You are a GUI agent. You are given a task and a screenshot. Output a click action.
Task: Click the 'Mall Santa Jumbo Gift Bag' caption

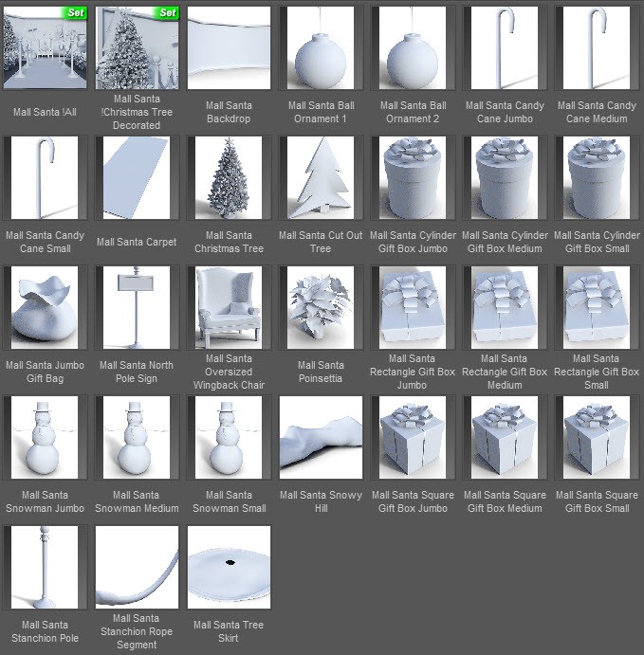click(45, 372)
